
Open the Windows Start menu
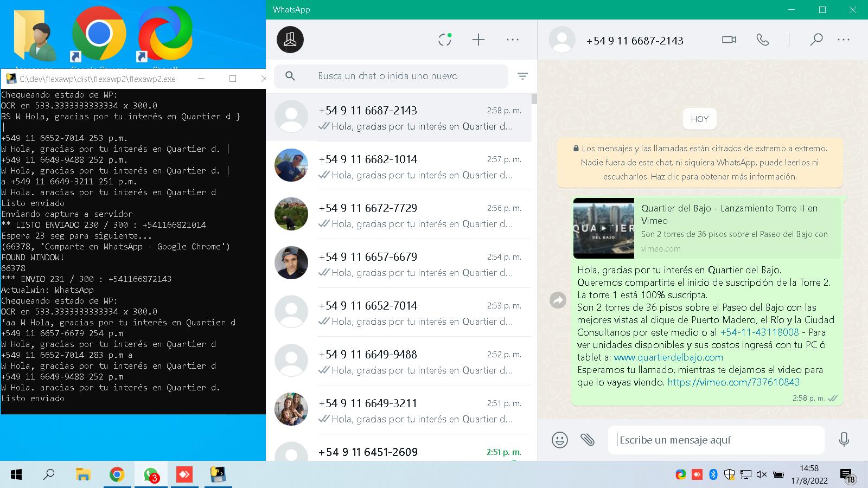tap(16, 475)
